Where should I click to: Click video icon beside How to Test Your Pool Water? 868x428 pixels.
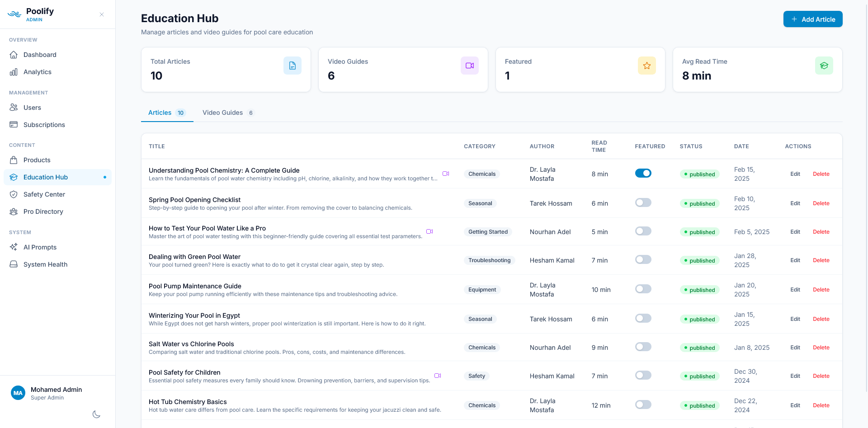(x=429, y=231)
